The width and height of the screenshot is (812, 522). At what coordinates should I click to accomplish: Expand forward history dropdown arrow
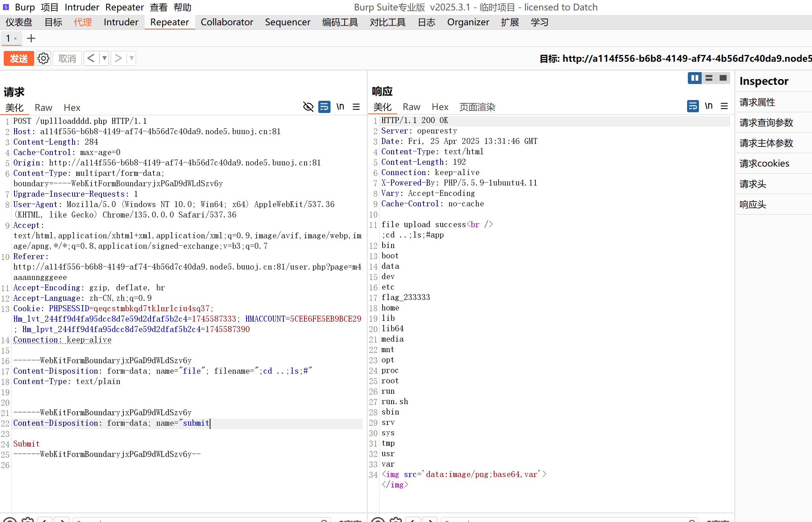pos(132,58)
